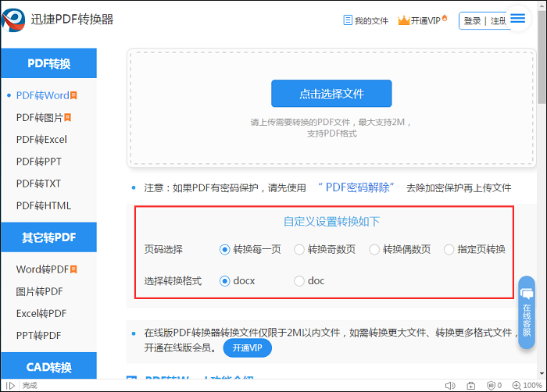The width and height of the screenshot is (547, 392).
Task: Click the VIP crown icon
Action: coord(403,20)
